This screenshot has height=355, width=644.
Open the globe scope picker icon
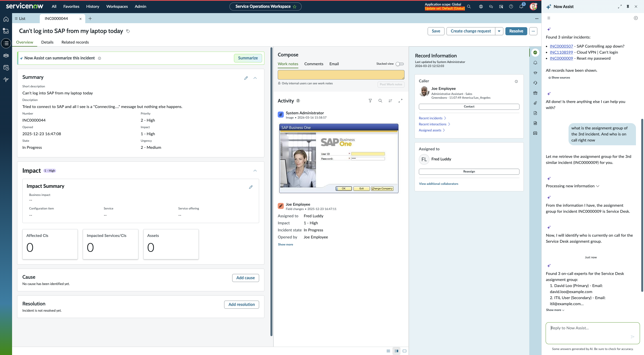[x=481, y=7]
